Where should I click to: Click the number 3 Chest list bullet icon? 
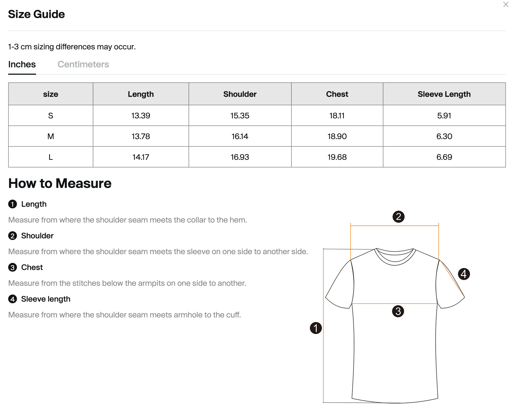point(13,267)
